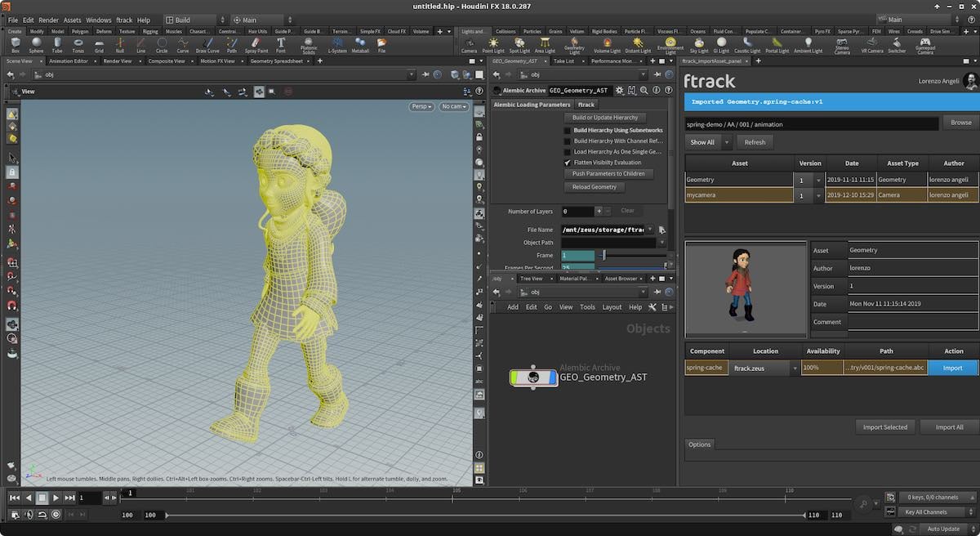Open Geometry asset version dropdown
The height and width of the screenshot is (536, 980).
(809, 180)
